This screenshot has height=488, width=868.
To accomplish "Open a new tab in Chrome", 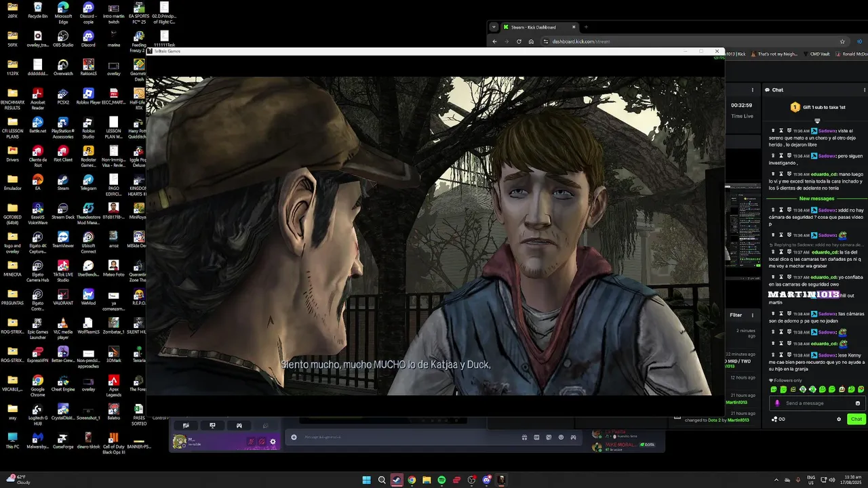I will [586, 27].
